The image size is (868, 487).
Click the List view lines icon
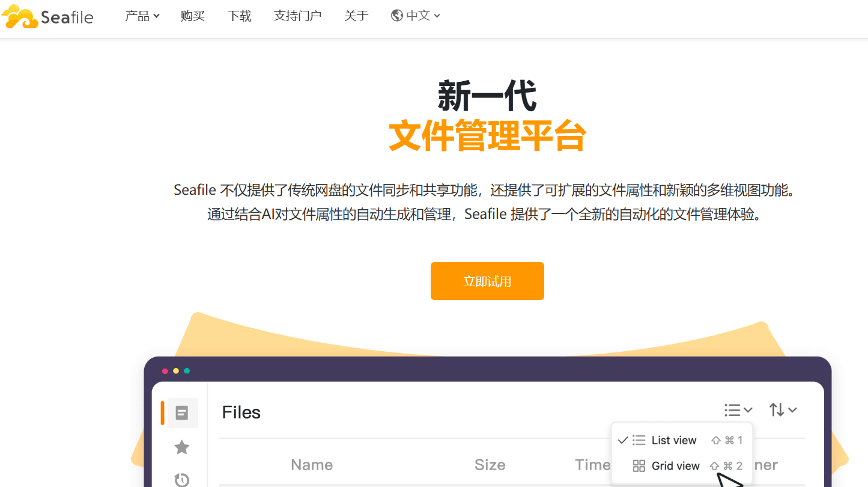click(x=639, y=440)
